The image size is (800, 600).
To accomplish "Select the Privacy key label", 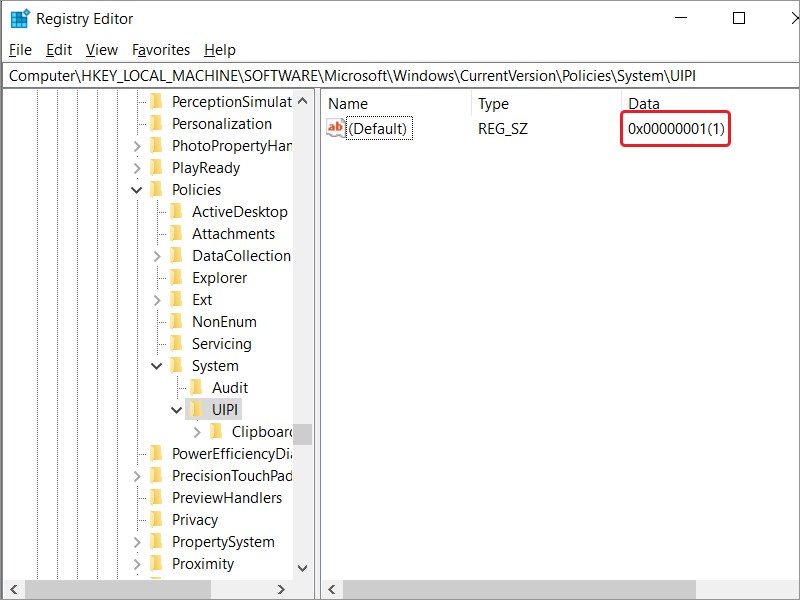I will point(195,519).
